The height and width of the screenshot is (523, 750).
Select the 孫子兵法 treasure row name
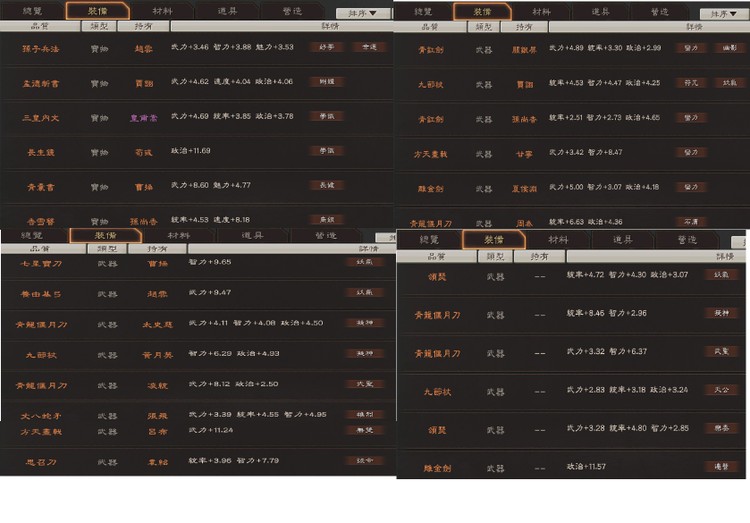point(41,48)
